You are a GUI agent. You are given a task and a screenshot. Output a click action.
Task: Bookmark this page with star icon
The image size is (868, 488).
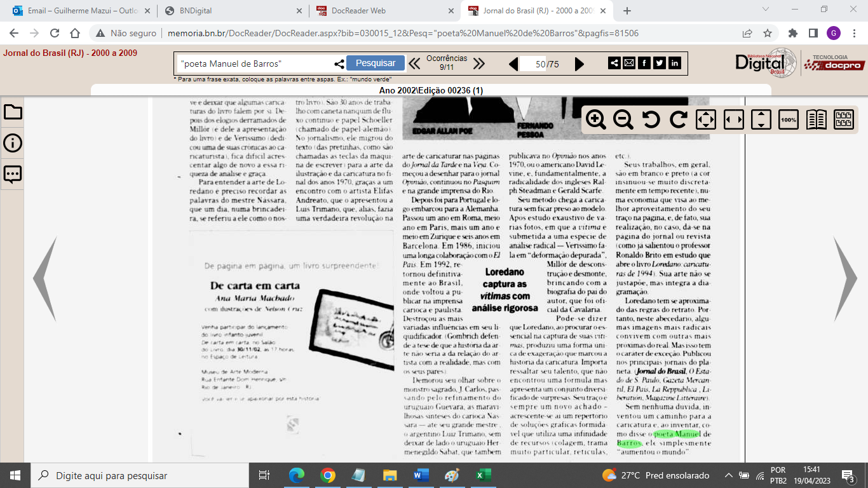(768, 33)
